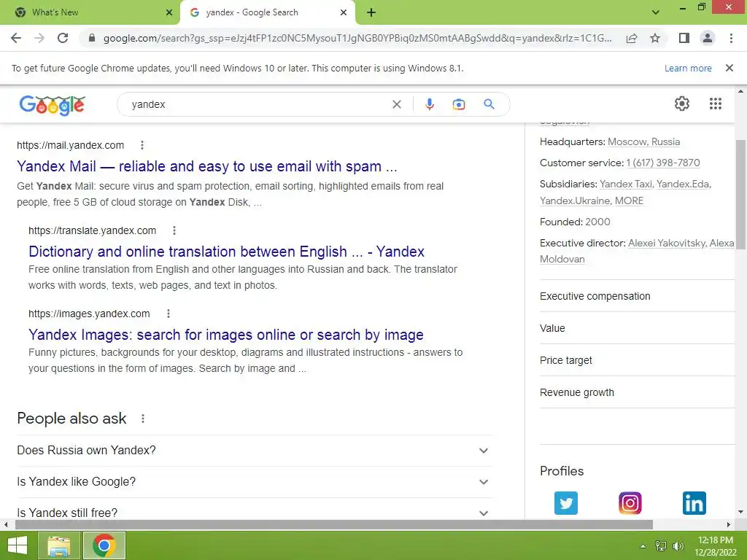The height and width of the screenshot is (560, 747).
Task: Dismiss the Chrome update notification bar
Action: click(x=729, y=68)
